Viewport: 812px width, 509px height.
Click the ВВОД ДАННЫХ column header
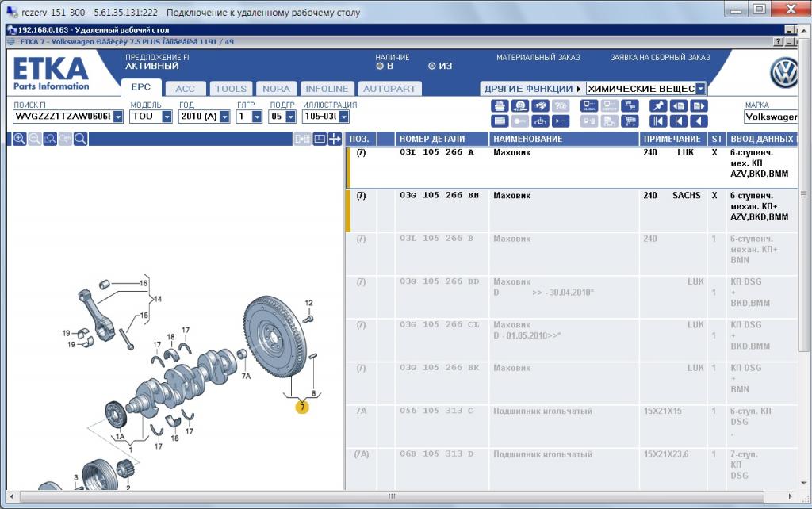click(x=762, y=139)
